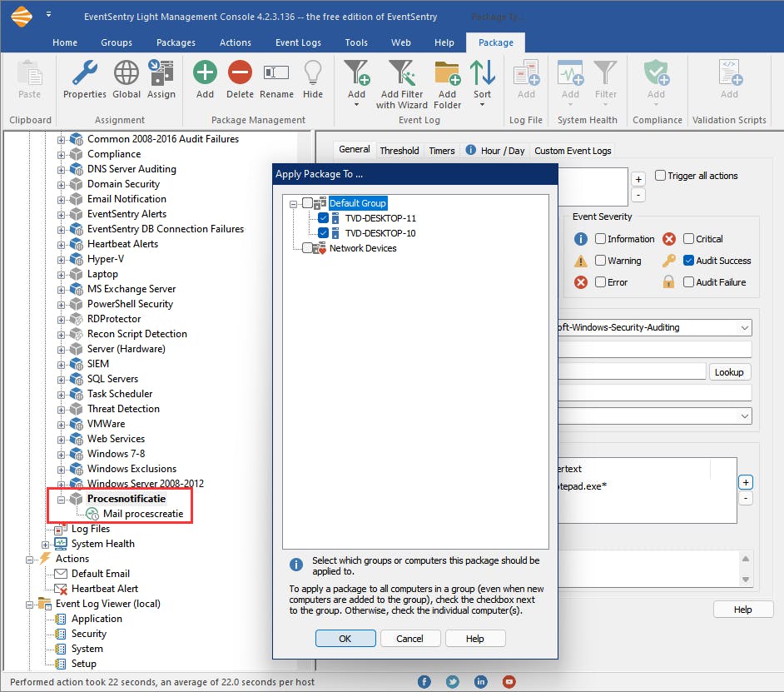The height and width of the screenshot is (692, 784).
Task: Check the Warning severity box
Action: click(x=601, y=260)
